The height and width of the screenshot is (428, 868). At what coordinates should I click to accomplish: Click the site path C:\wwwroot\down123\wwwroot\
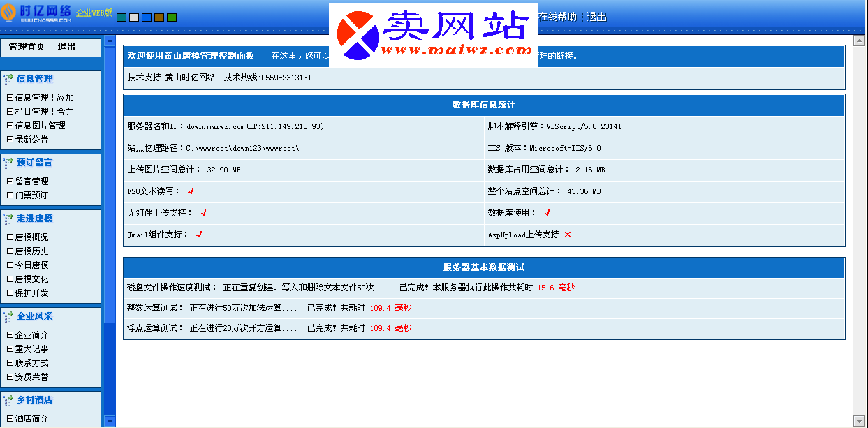242,148
